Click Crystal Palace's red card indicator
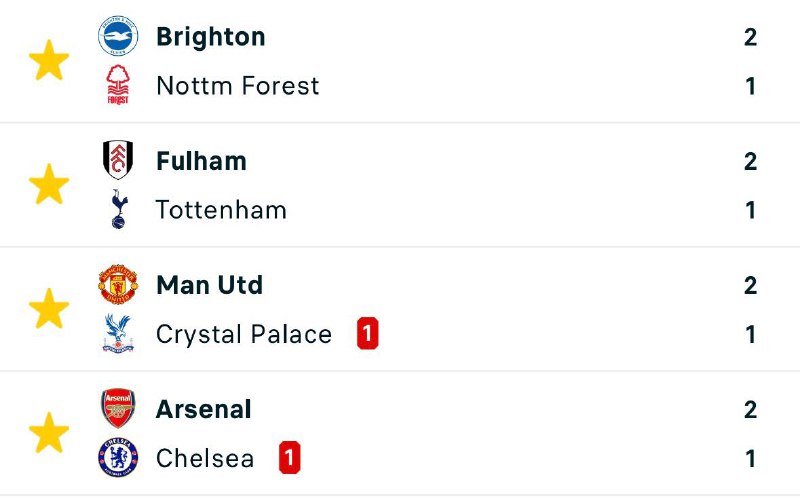Image resolution: width=800 pixels, height=503 pixels. [367, 334]
